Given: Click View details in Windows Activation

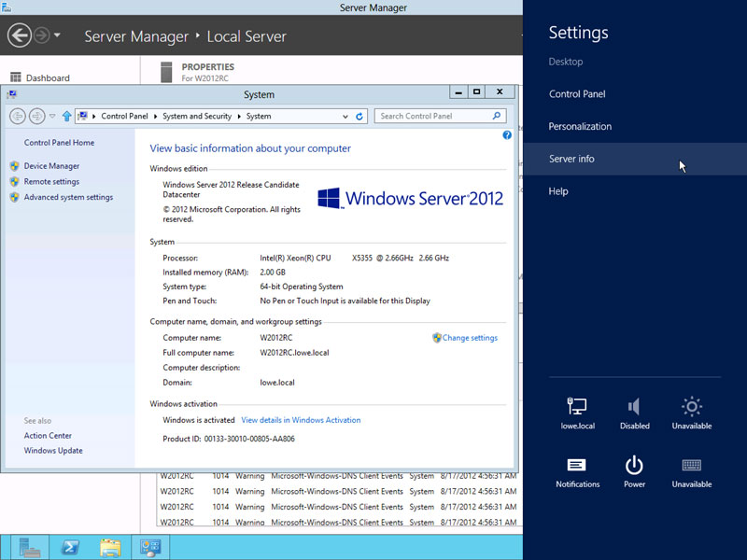Looking at the screenshot, I should [x=301, y=420].
